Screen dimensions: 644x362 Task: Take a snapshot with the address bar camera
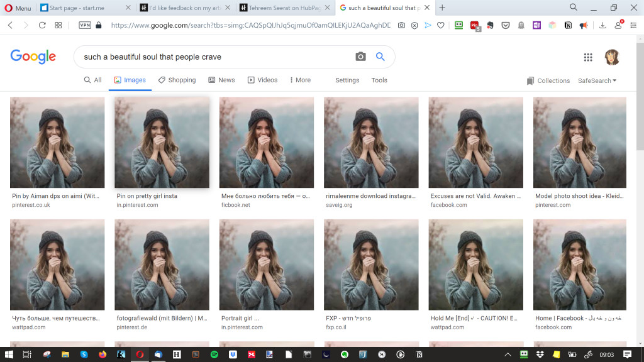[401, 25]
